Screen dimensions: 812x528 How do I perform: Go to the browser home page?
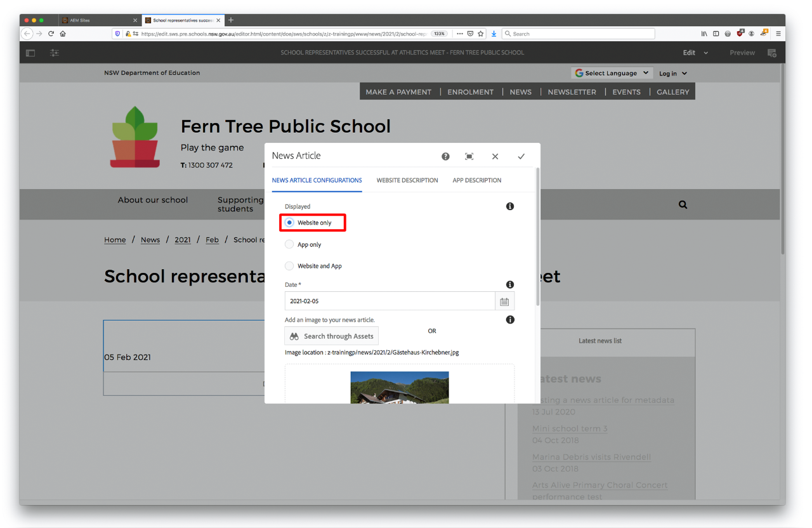click(x=63, y=34)
